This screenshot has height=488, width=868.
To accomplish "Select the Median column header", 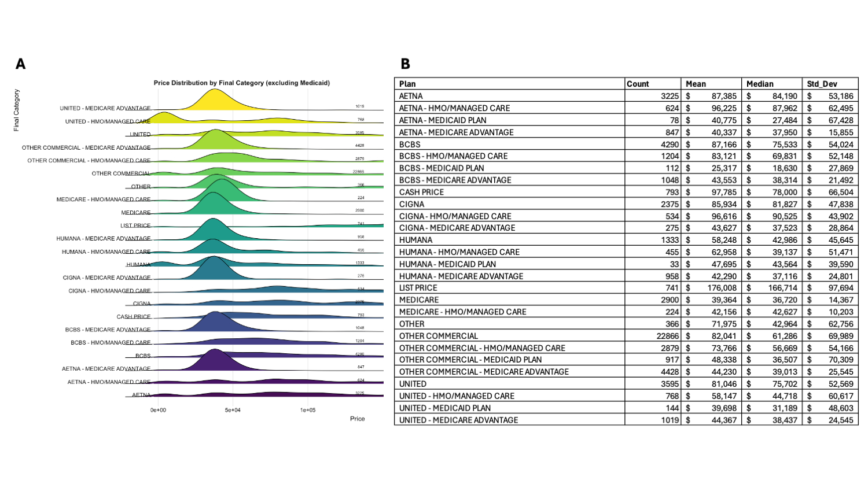I will [760, 84].
